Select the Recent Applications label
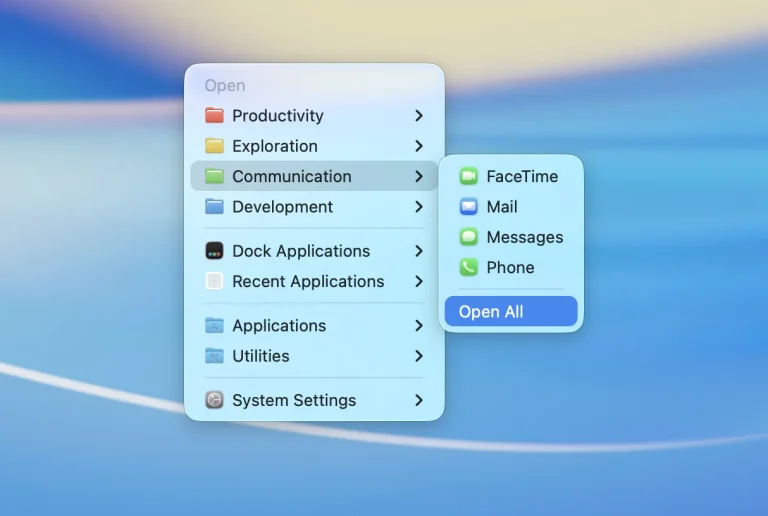Viewport: 768px width, 516px height. (x=308, y=281)
